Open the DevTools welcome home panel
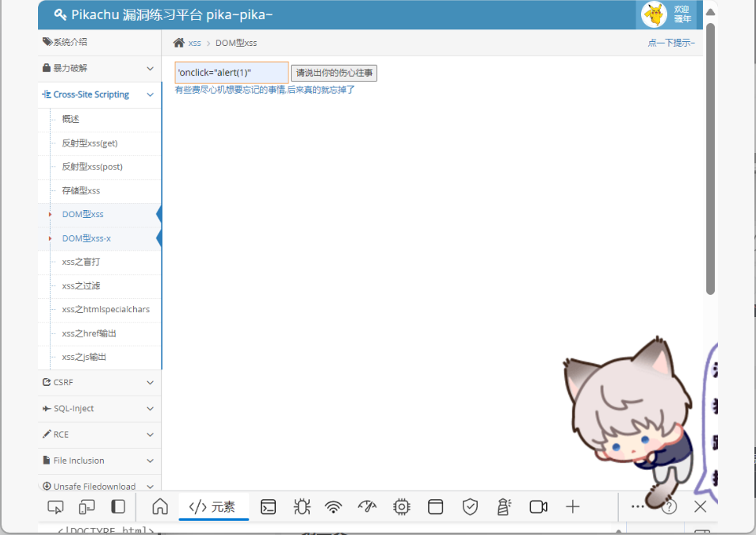Image resolution: width=756 pixels, height=535 pixels. pyautogui.click(x=160, y=506)
